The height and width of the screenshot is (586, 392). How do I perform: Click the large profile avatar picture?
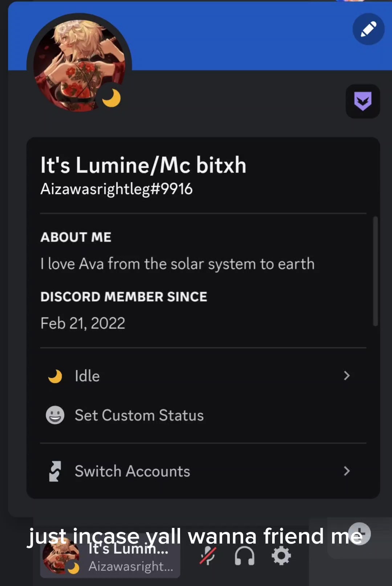point(79,65)
